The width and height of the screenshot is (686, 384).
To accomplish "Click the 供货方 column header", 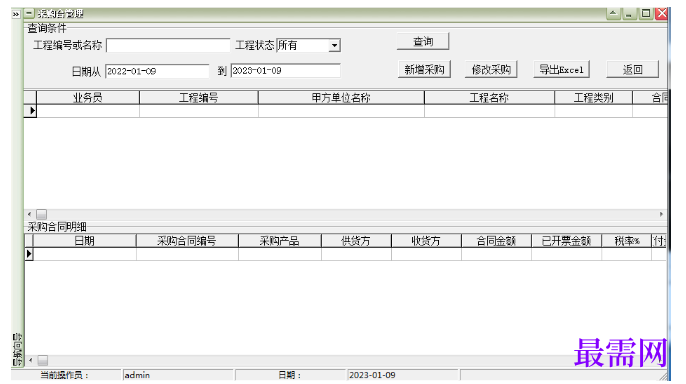I will (356, 241).
